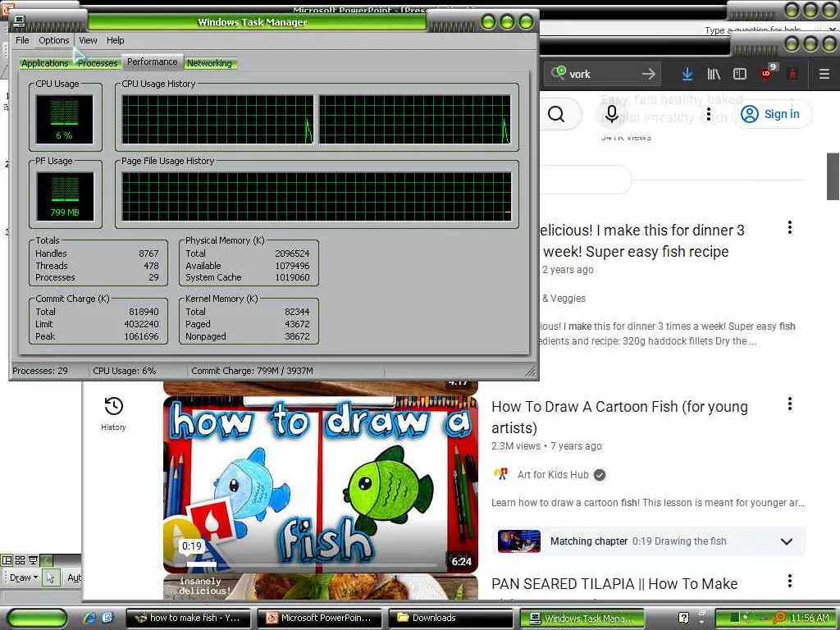Click the YouTube microphone voice search icon
Image resolution: width=840 pixels, height=630 pixels.
coord(612,114)
